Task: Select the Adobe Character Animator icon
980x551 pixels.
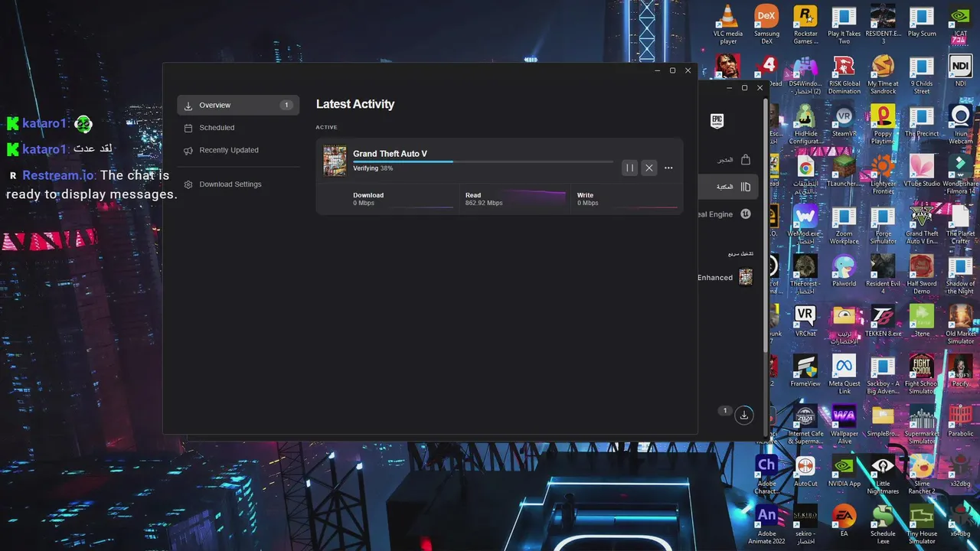Action: (x=766, y=474)
